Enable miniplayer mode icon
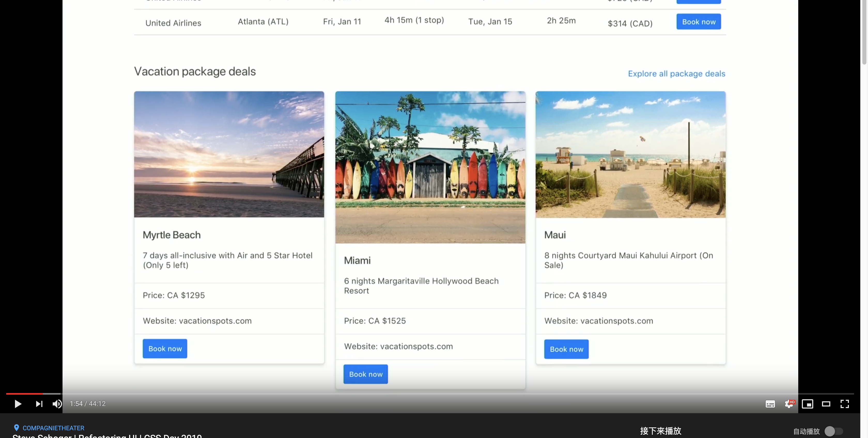868x438 pixels. (807, 404)
